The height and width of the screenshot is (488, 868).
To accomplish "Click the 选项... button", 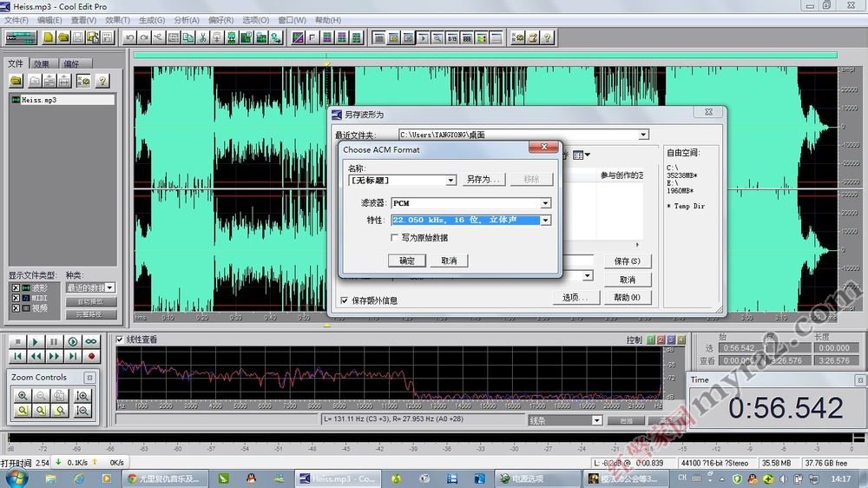I will tap(575, 298).
